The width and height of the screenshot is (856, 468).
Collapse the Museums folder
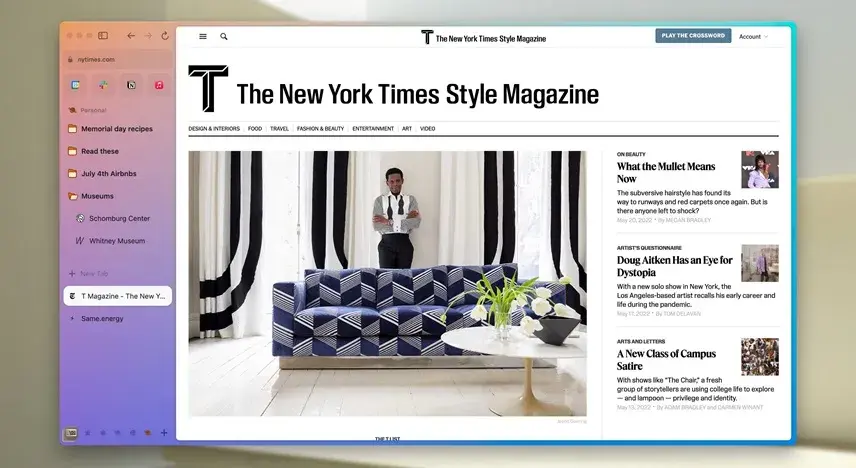pyautogui.click(x=96, y=196)
